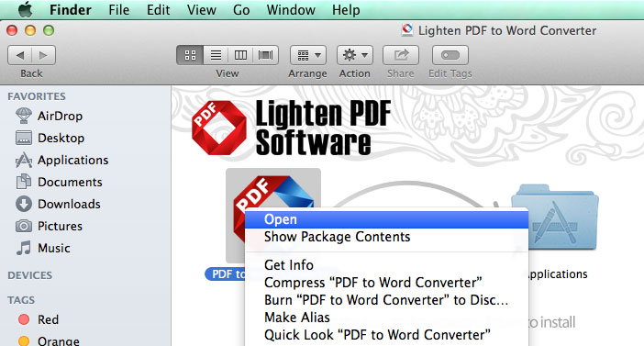Image resolution: width=644 pixels, height=346 pixels.
Task: Zoom the Finder window with green button
Action: 49,30
